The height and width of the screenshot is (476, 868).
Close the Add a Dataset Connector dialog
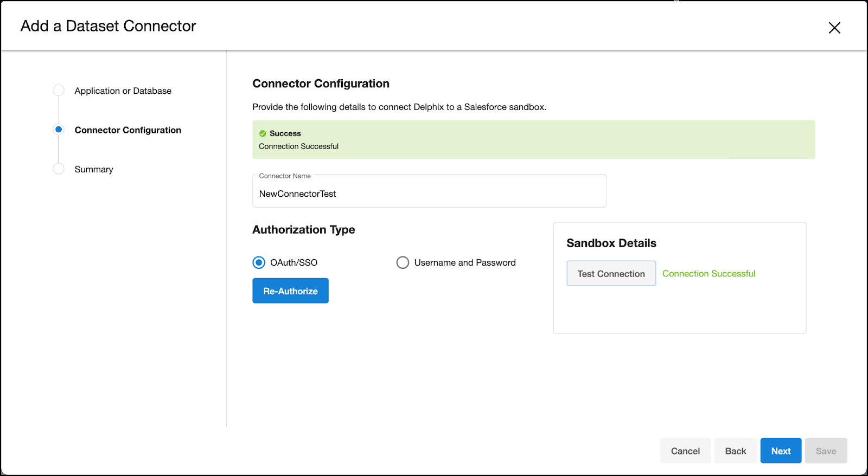pyautogui.click(x=834, y=28)
